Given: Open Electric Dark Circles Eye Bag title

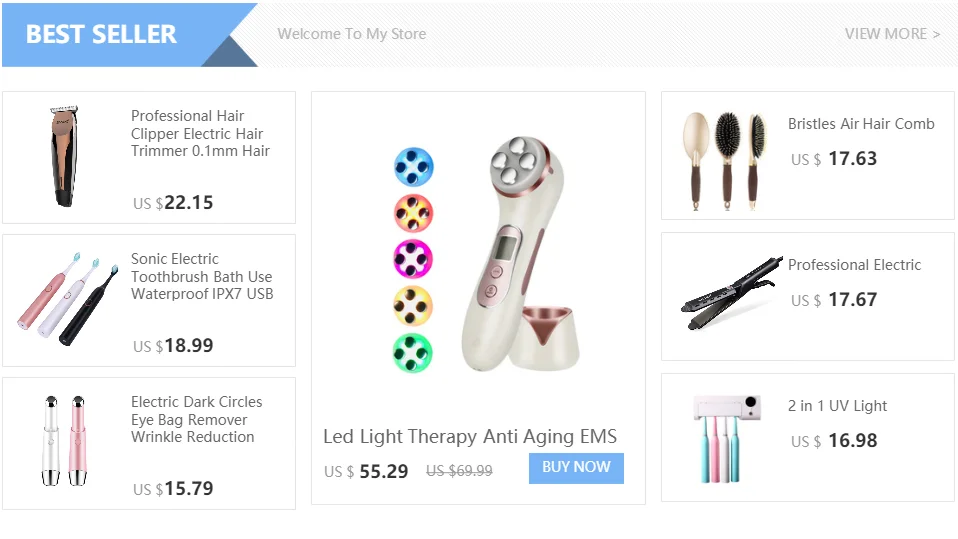Looking at the screenshot, I should pyautogui.click(x=197, y=419).
